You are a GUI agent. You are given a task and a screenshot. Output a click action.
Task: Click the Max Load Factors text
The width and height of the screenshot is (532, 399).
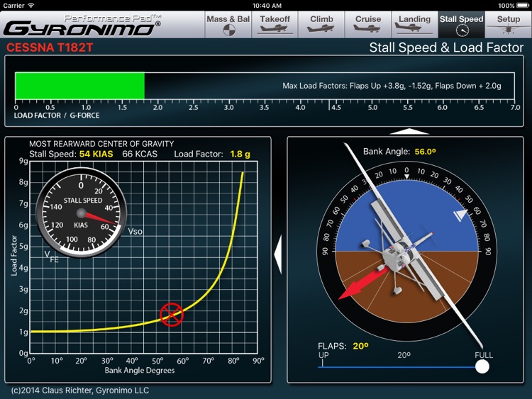click(392, 86)
